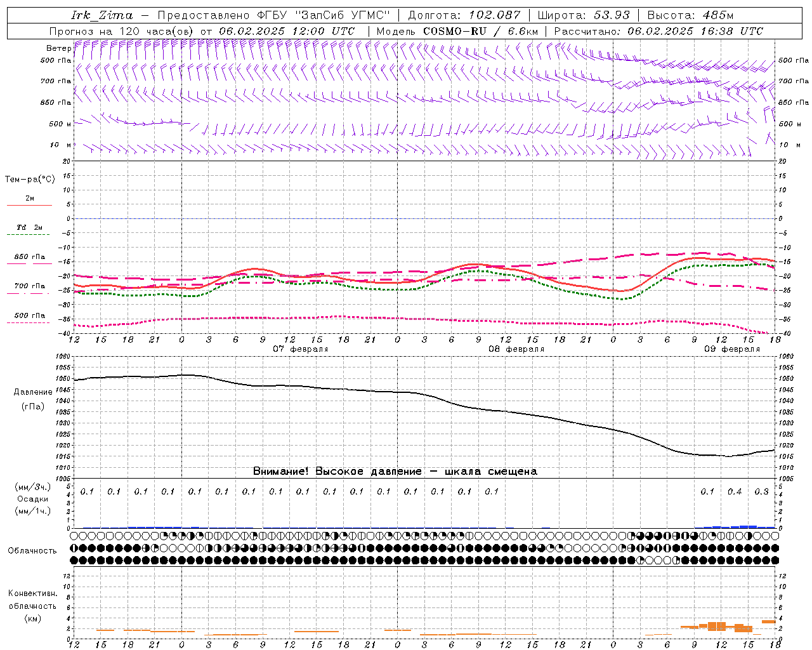Viewport: 812px width, 650px height.
Task: Click the '700 гПа' entry in temperature legend
Action: coord(30,286)
